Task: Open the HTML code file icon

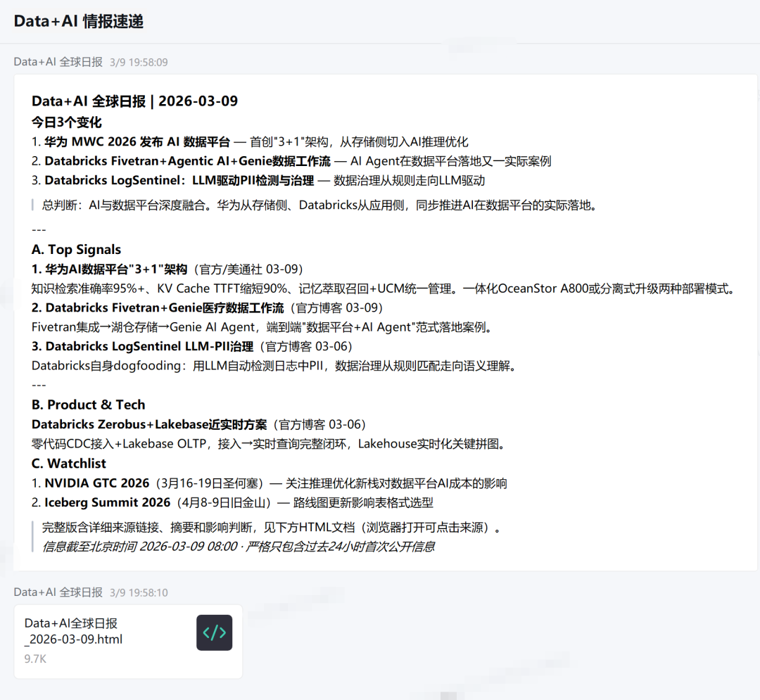Action: [214, 632]
